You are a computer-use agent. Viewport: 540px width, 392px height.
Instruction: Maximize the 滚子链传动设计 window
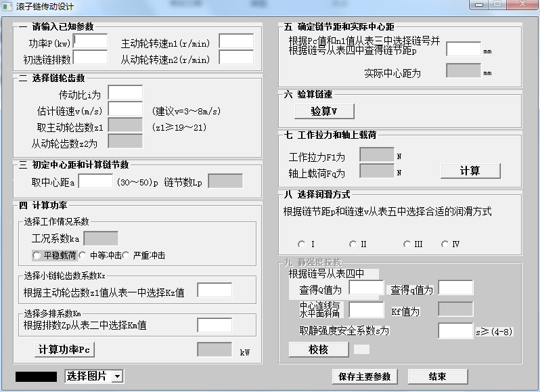pyautogui.click(x=497, y=5)
